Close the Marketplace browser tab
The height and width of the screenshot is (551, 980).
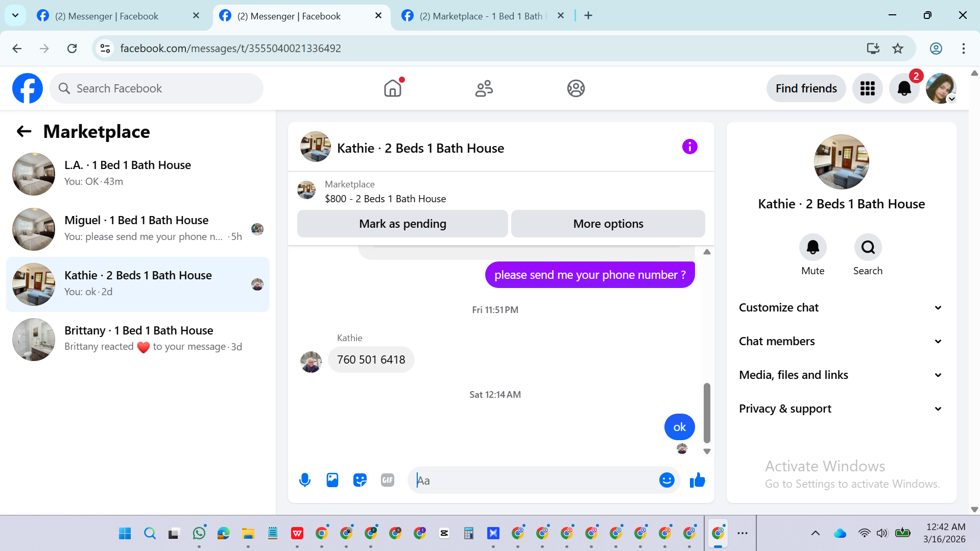(560, 16)
